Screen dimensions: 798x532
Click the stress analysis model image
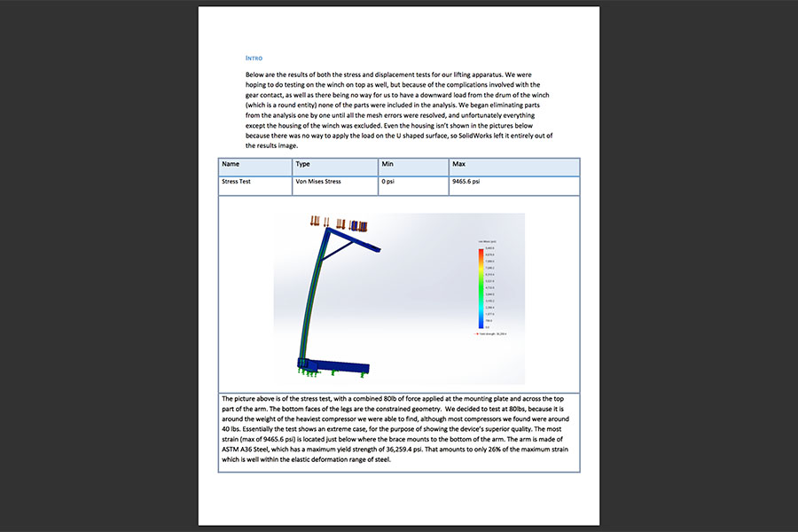[x=399, y=298]
